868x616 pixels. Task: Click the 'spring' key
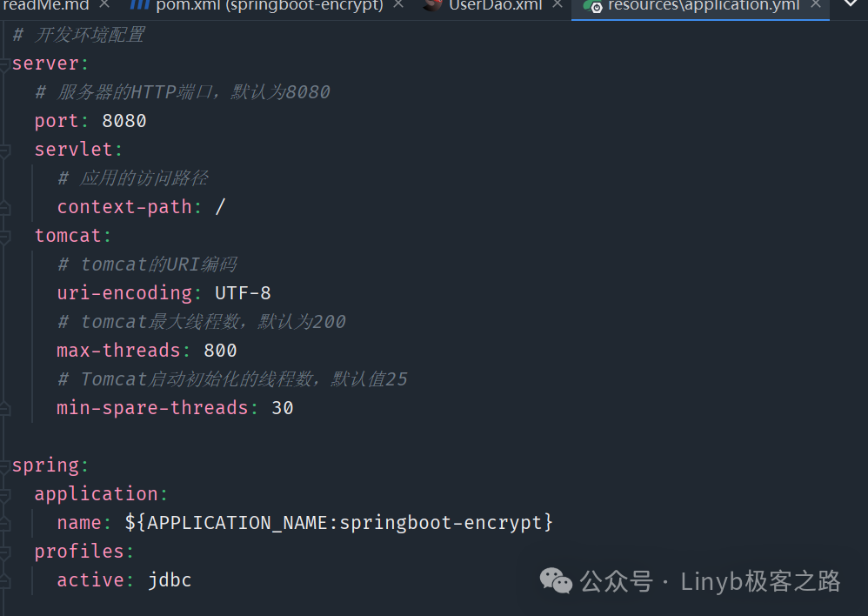pyautogui.click(x=45, y=465)
